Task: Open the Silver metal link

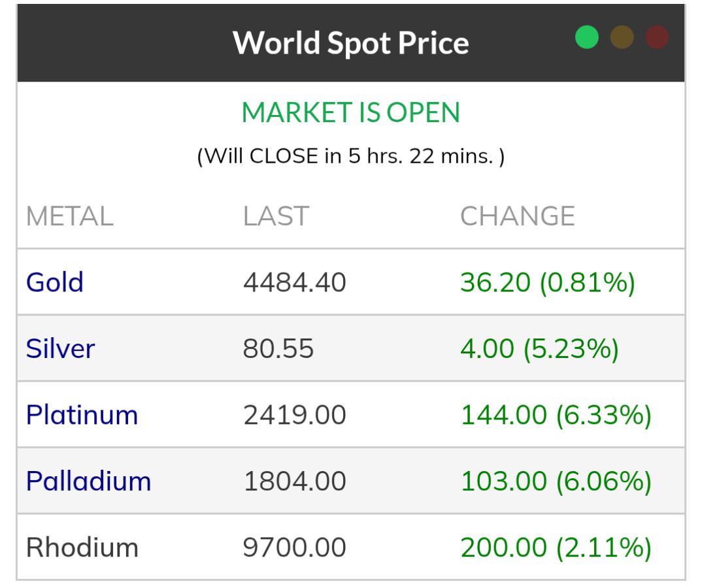Action: click(60, 349)
